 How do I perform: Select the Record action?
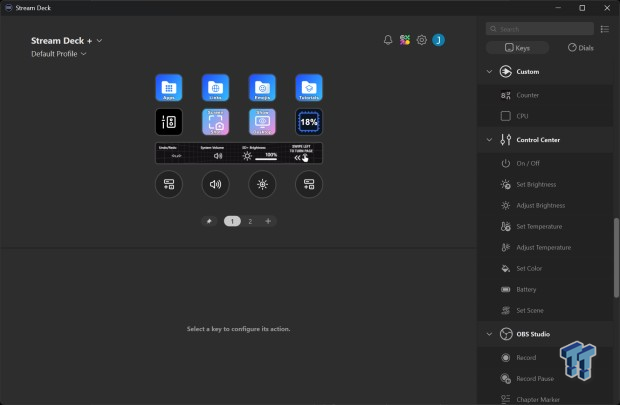[546, 358]
